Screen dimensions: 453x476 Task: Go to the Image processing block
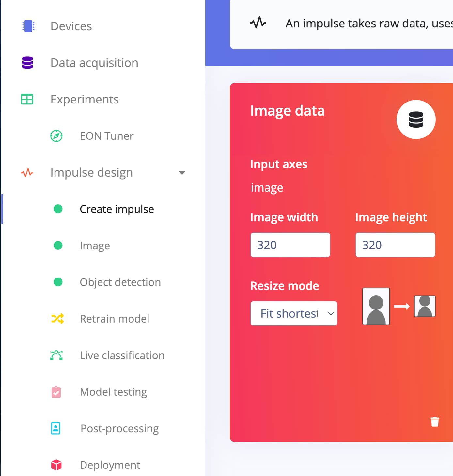pyautogui.click(x=95, y=246)
